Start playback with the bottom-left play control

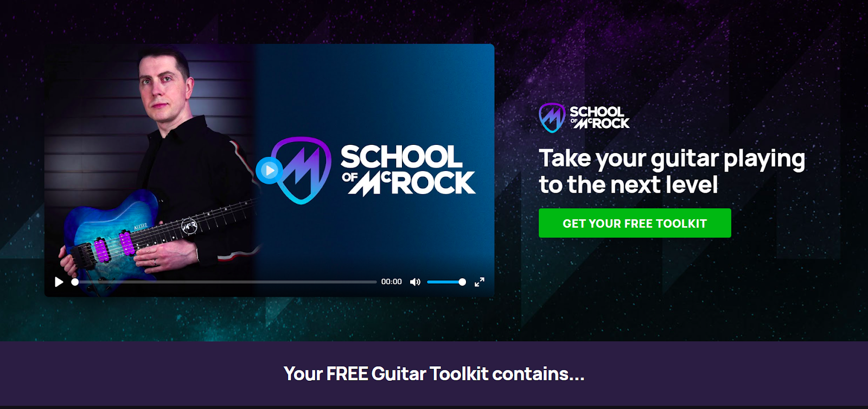[x=59, y=282]
